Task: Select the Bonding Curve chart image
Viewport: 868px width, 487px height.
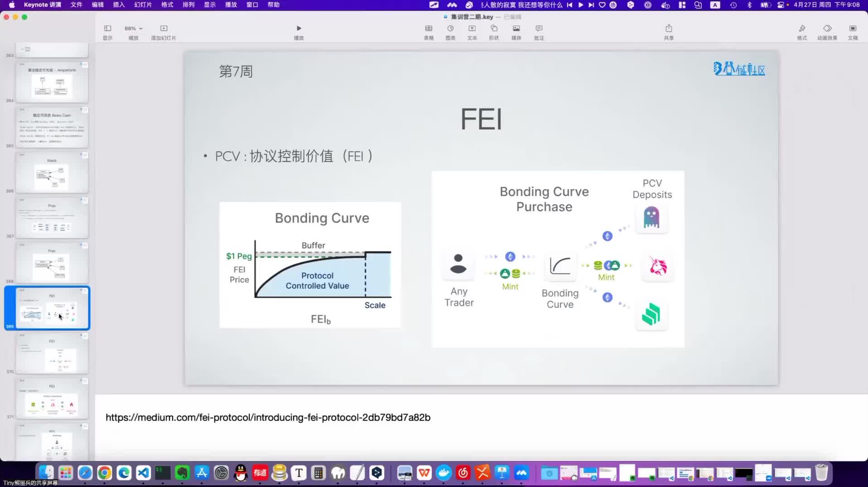Action: click(310, 265)
